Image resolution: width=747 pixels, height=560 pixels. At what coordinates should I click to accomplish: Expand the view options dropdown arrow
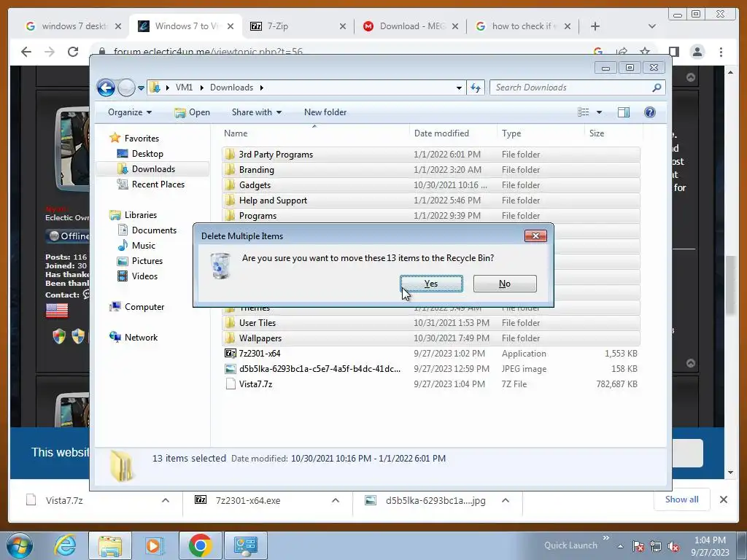[x=600, y=112]
